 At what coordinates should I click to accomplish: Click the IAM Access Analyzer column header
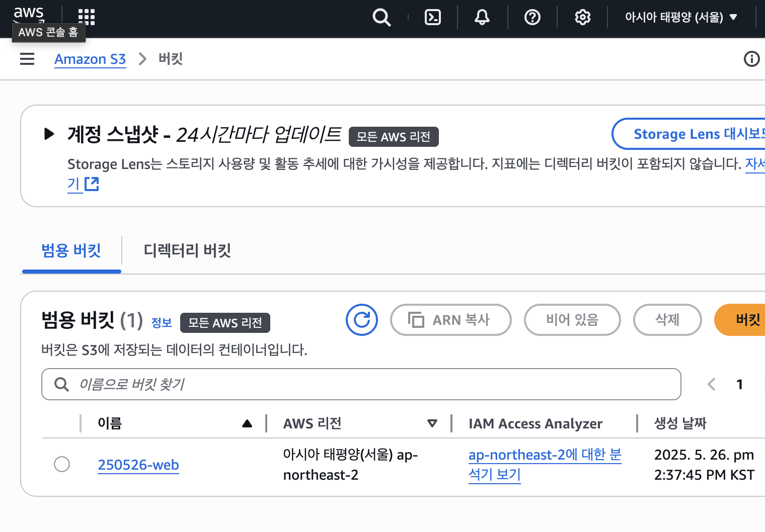click(535, 423)
